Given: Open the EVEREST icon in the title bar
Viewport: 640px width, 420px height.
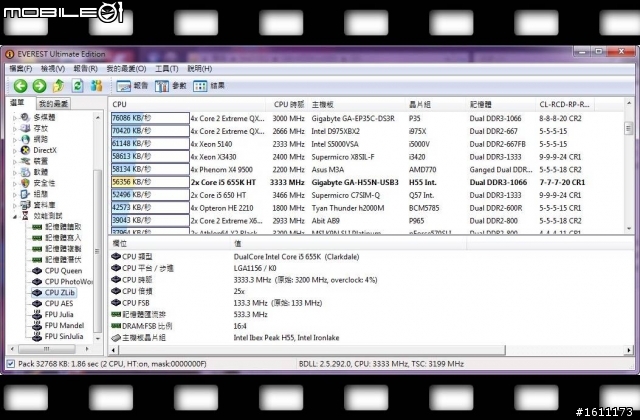Looking at the screenshot, I should click(x=9, y=54).
